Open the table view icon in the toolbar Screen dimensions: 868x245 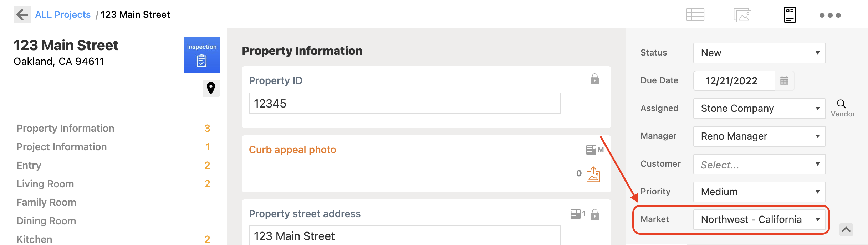coord(696,14)
